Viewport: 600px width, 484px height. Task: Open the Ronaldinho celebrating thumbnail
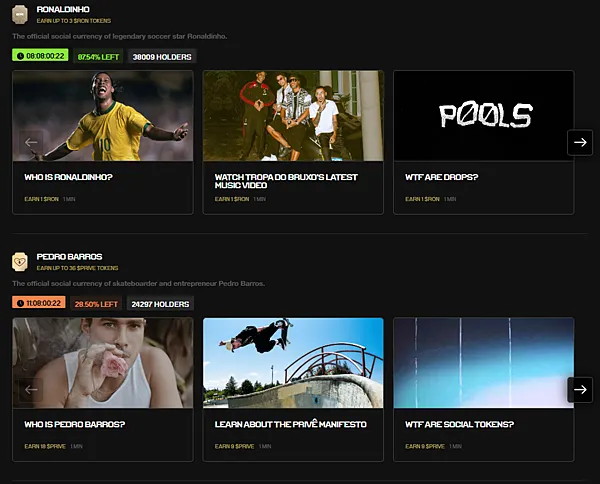click(103, 116)
